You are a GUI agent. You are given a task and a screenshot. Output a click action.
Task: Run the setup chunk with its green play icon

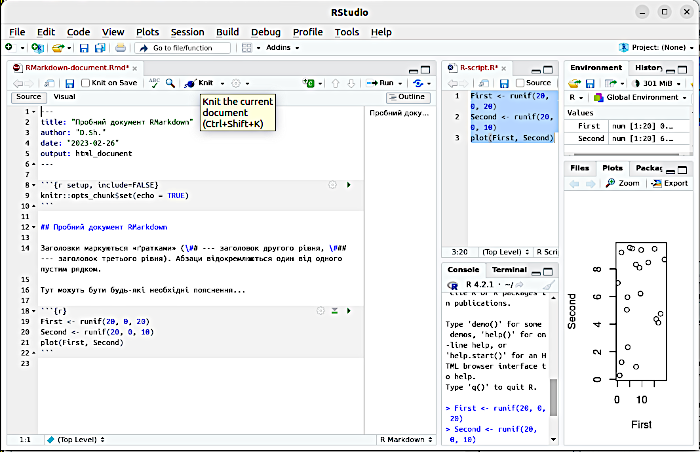coord(349,184)
